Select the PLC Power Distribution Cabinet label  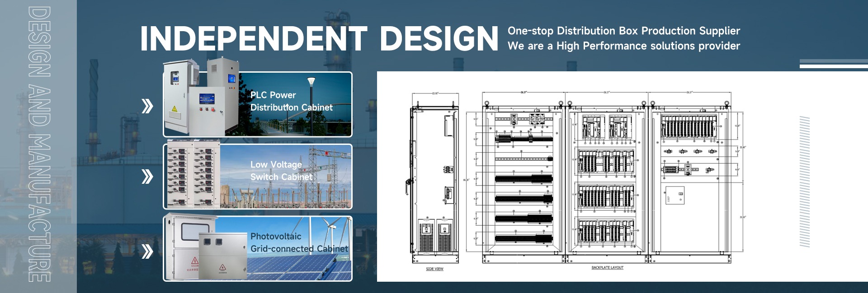click(x=292, y=101)
